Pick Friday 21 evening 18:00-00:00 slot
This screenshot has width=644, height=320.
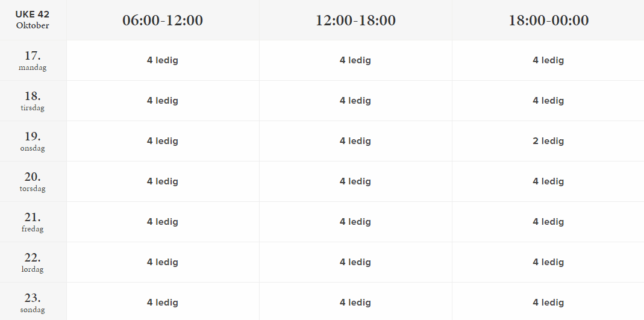click(x=548, y=222)
